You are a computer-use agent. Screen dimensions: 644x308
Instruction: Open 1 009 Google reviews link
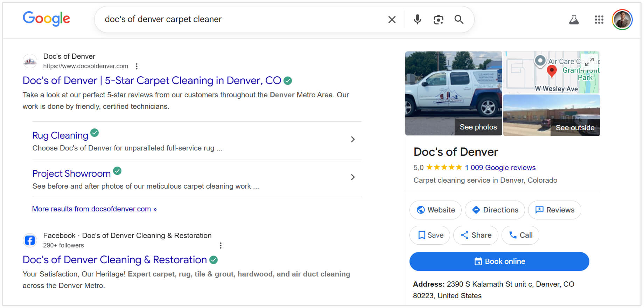click(x=500, y=168)
